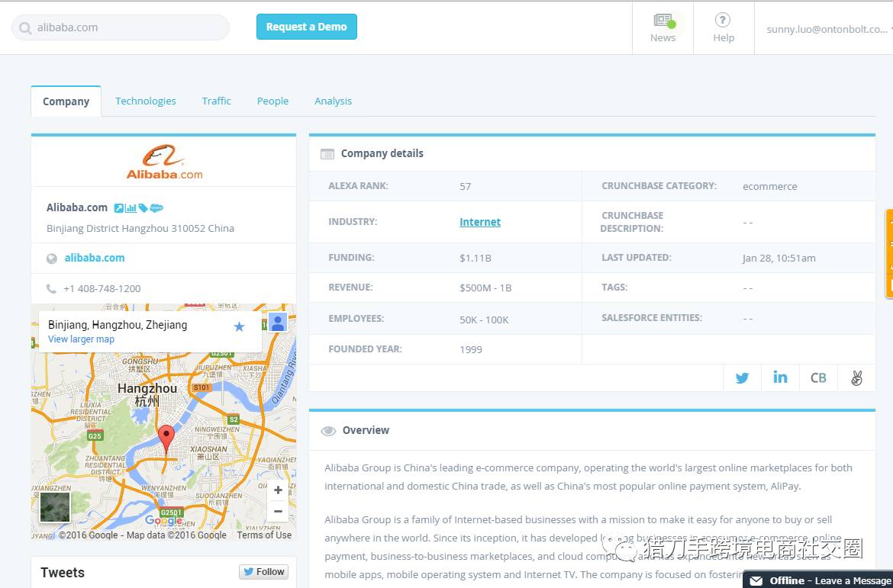Click the Google account avatar on map
The image size is (893, 588).
tap(278, 323)
